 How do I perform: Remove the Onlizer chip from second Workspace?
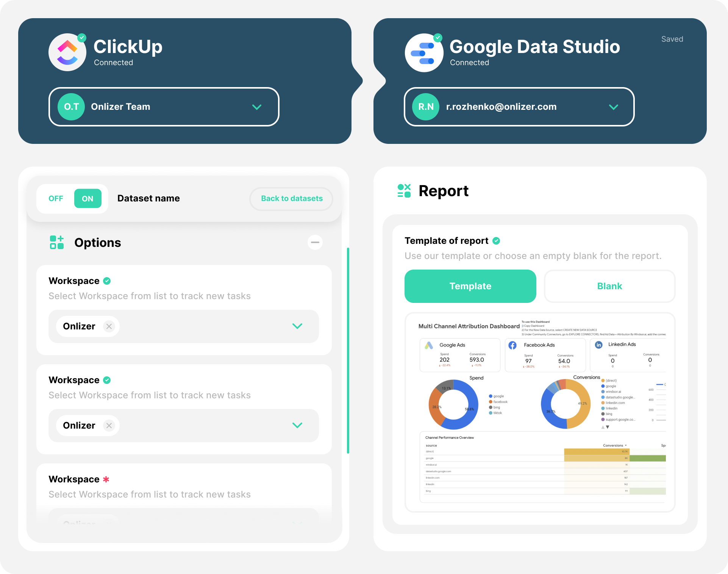click(x=109, y=425)
